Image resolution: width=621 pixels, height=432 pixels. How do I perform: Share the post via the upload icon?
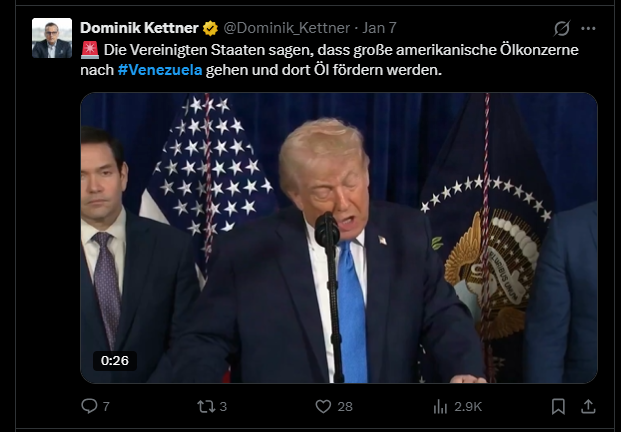point(589,407)
